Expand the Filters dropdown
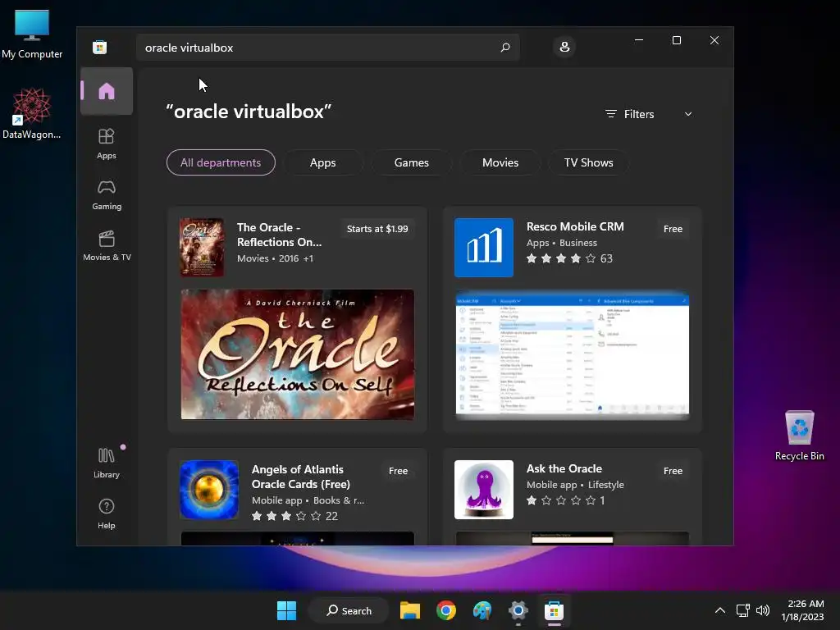The width and height of the screenshot is (840, 630). [649, 114]
